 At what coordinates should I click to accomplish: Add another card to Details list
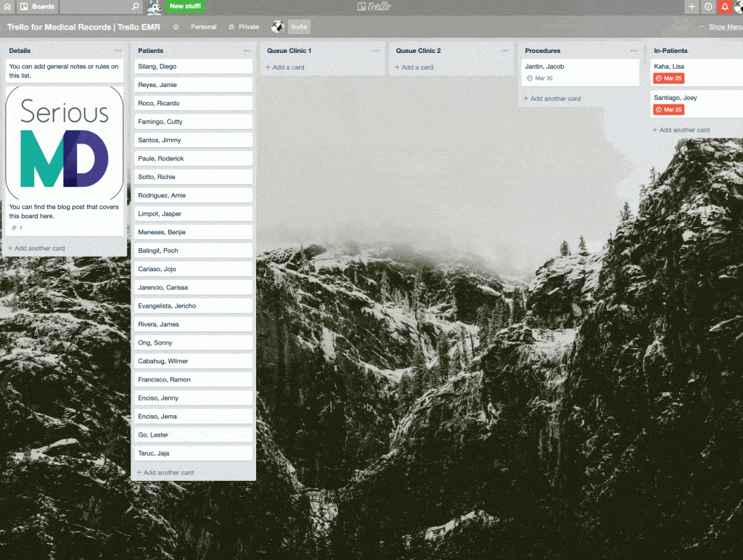(x=36, y=248)
